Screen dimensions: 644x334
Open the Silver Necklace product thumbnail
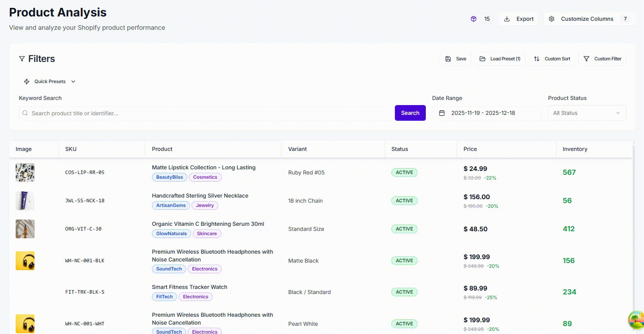coord(25,201)
